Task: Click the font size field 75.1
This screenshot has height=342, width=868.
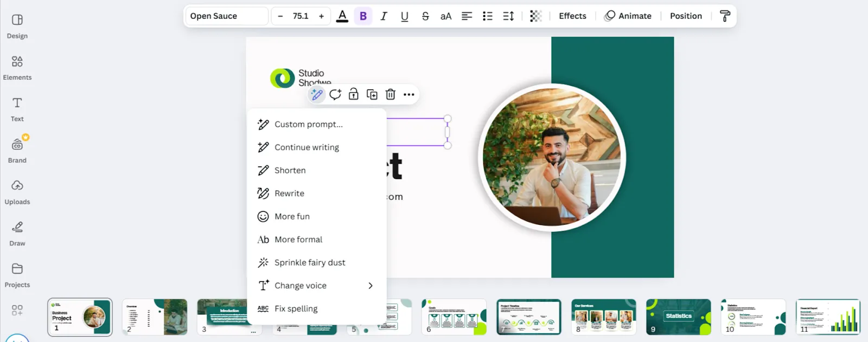Action: [301, 16]
